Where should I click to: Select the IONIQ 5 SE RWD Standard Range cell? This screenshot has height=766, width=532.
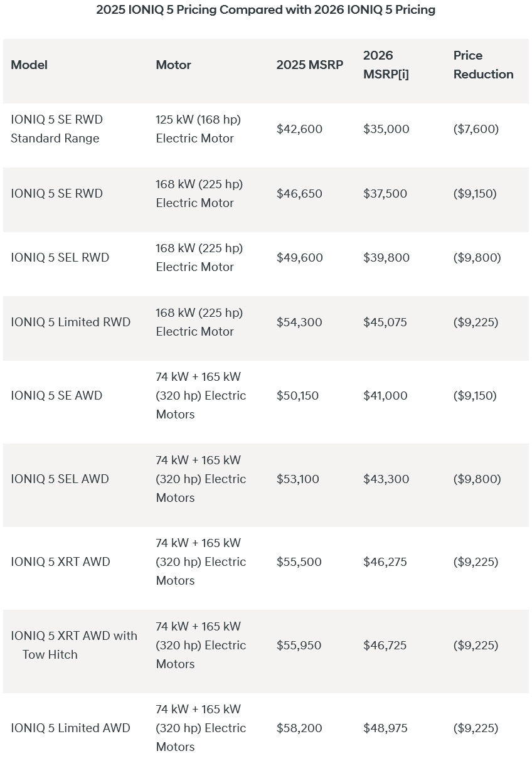[x=56, y=129]
